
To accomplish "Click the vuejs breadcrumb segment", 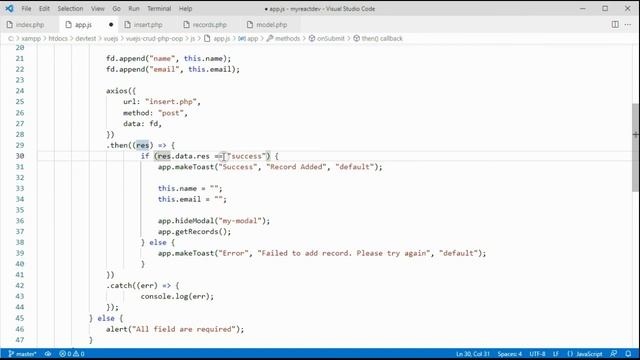I will coord(111,38).
